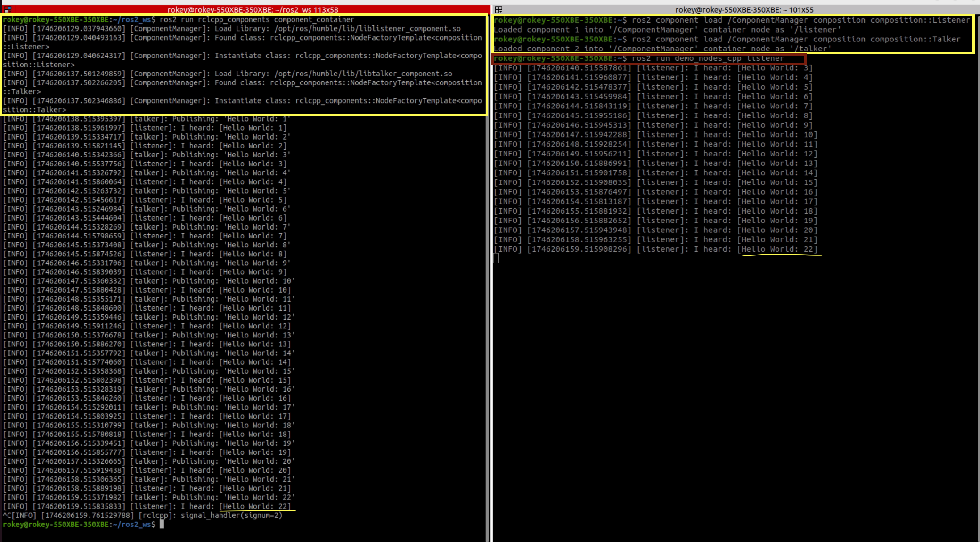Image resolution: width=980 pixels, height=542 pixels.
Task: Click the composition::Talker load command
Action: [x=795, y=39]
